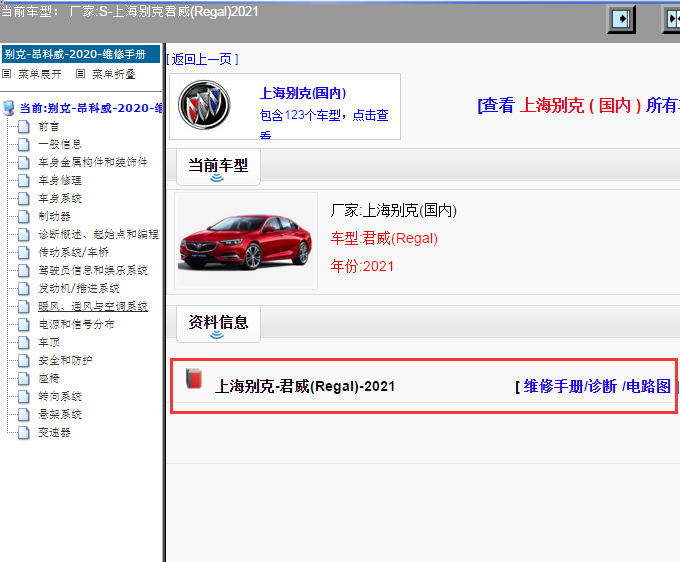680x562 pixels.
Task: Click page icon beside 传动系统/车桥
Action: pos(23,252)
